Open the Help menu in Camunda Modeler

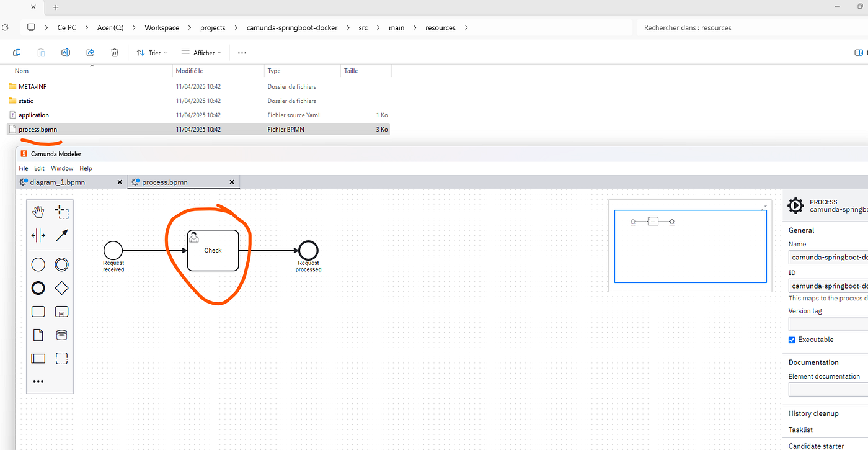tap(86, 168)
